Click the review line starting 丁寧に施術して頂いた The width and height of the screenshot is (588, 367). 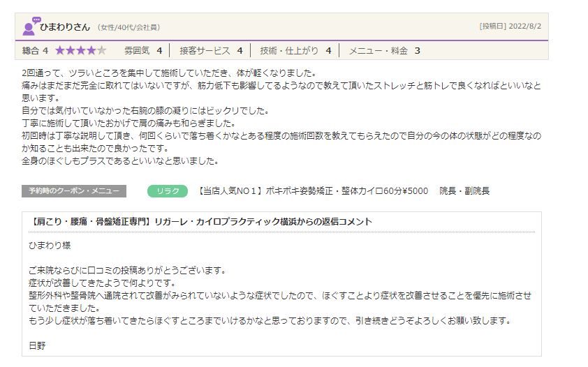(x=128, y=123)
